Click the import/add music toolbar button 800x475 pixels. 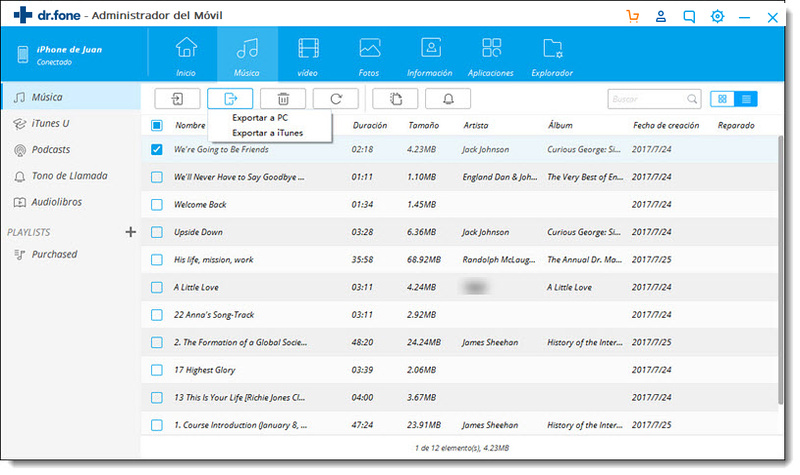(x=177, y=98)
